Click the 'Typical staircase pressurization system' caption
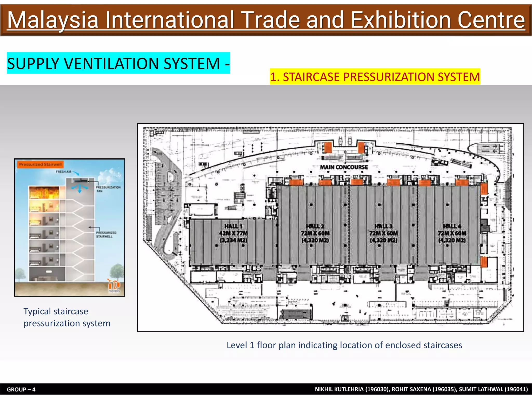The width and height of the screenshot is (532, 399). (67, 317)
